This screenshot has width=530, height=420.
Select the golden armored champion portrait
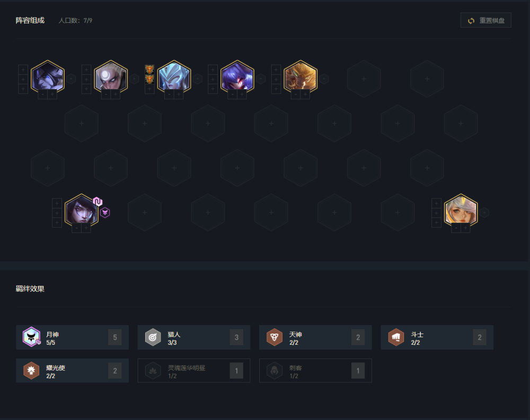point(301,77)
